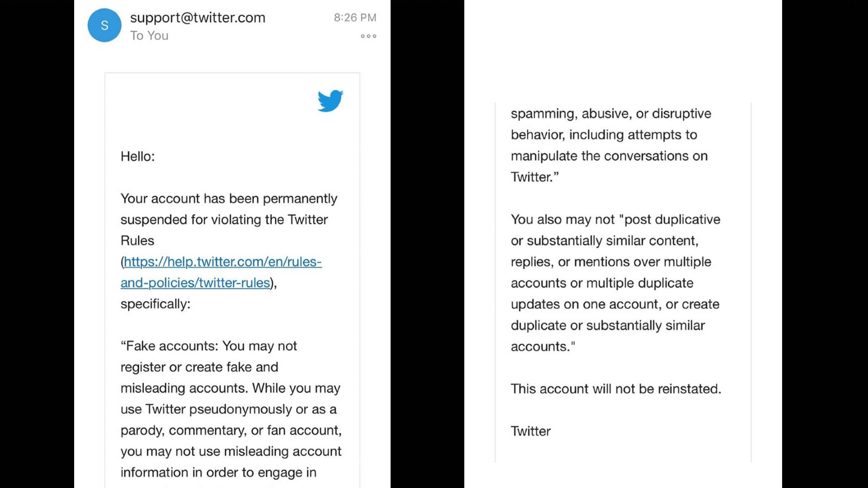Click sender address support@twitter.com

pyautogui.click(x=198, y=18)
